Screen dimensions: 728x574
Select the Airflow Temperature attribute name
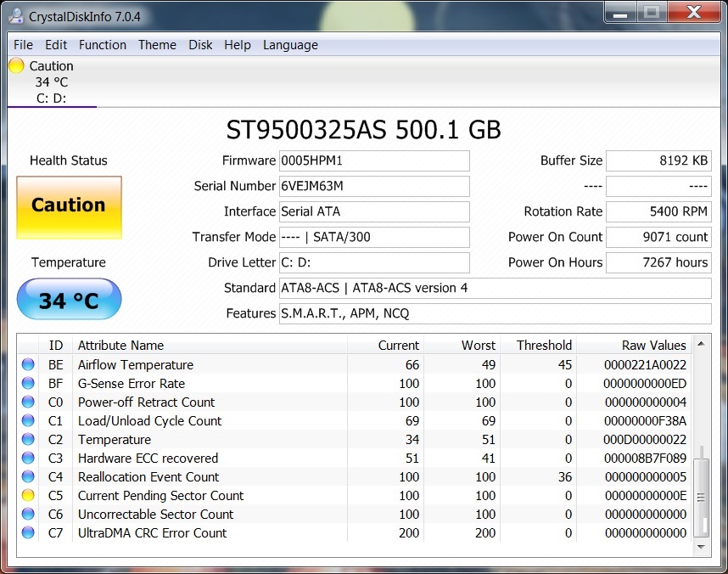point(136,365)
